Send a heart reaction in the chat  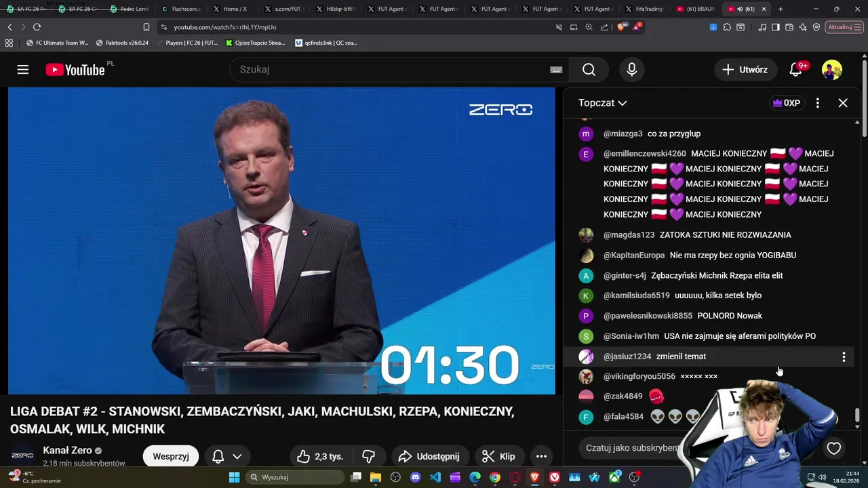pyautogui.click(x=833, y=448)
